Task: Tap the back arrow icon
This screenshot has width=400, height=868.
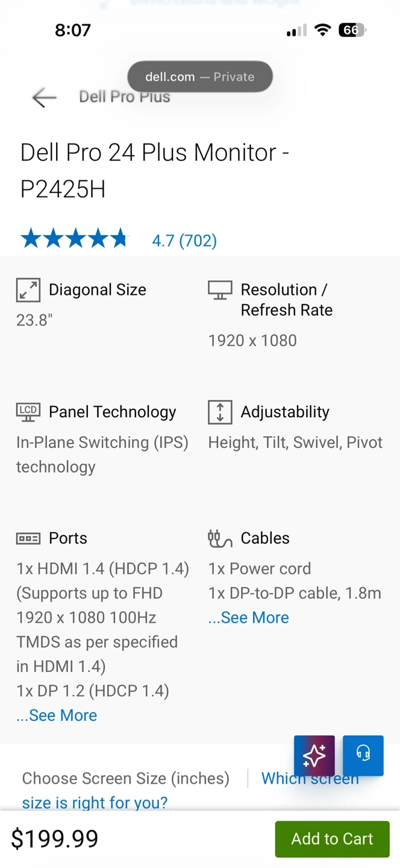Action: 44,97
